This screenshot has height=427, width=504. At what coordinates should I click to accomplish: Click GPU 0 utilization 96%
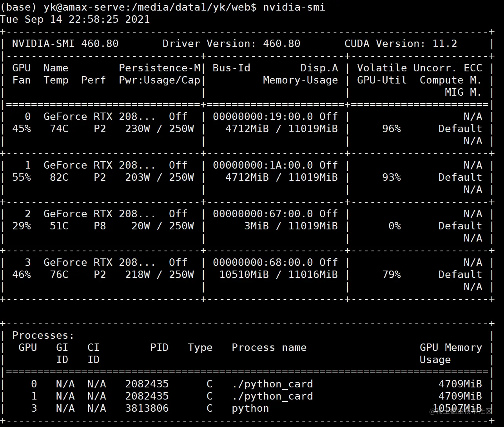pyautogui.click(x=392, y=129)
